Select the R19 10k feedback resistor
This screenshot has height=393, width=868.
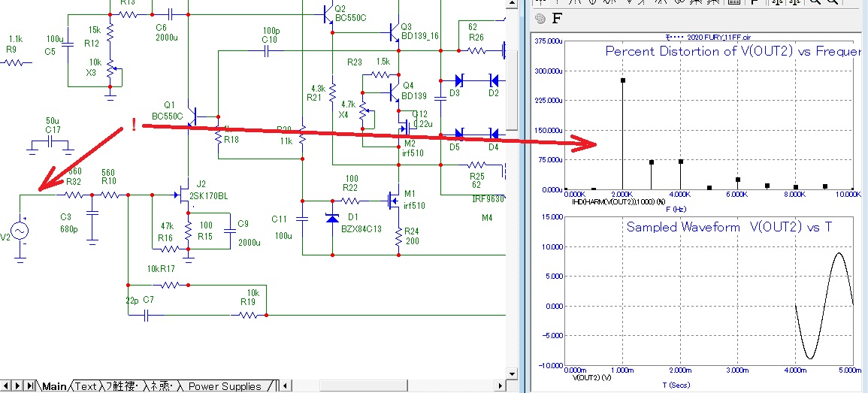pyautogui.click(x=248, y=316)
